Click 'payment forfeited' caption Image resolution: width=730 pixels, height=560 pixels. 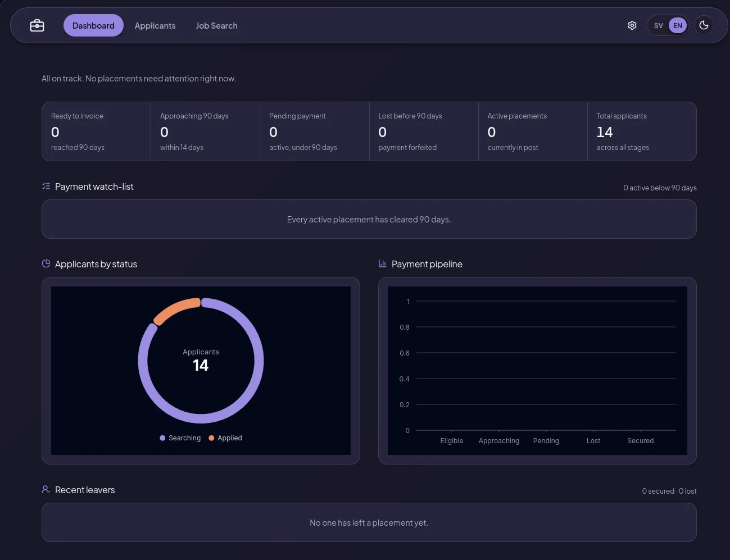point(407,147)
